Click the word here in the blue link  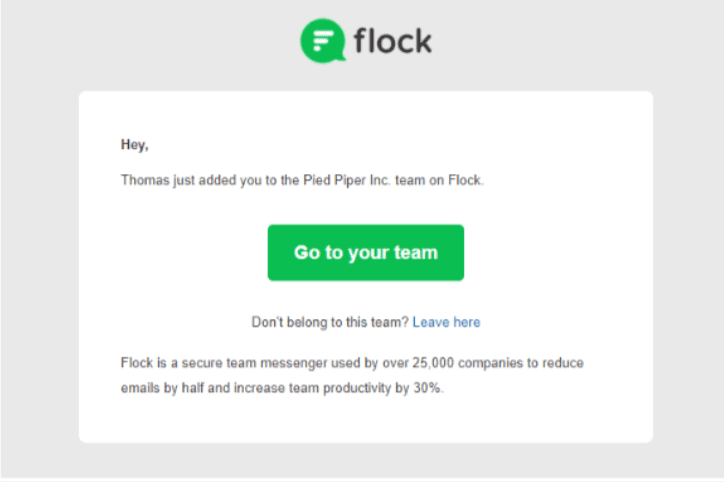[467, 322]
